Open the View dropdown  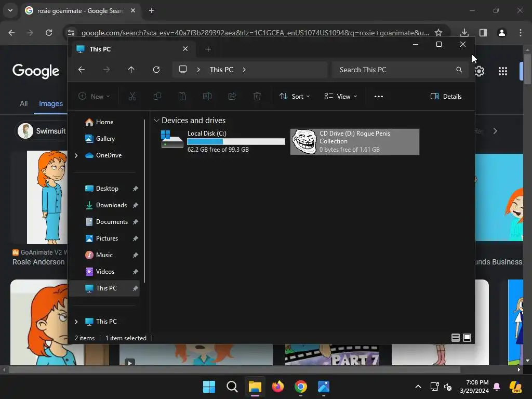point(341,96)
